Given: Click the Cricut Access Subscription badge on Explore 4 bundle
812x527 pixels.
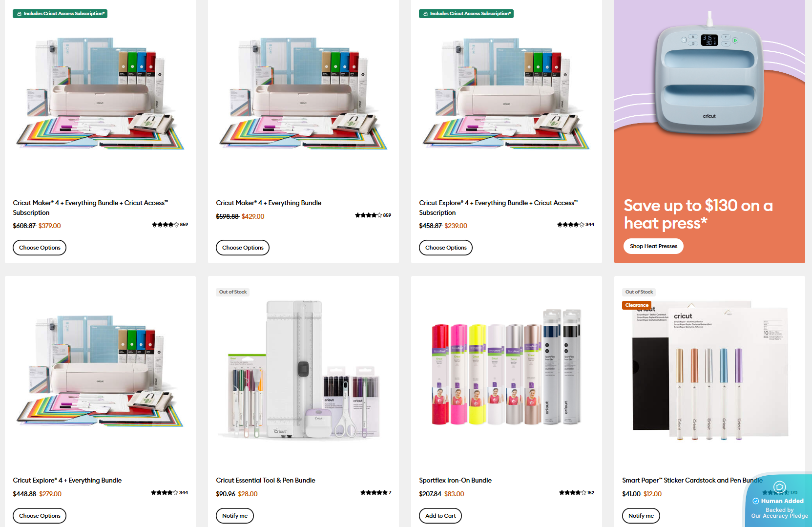Looking at the screenshot, I should click(x=466, y=14).
